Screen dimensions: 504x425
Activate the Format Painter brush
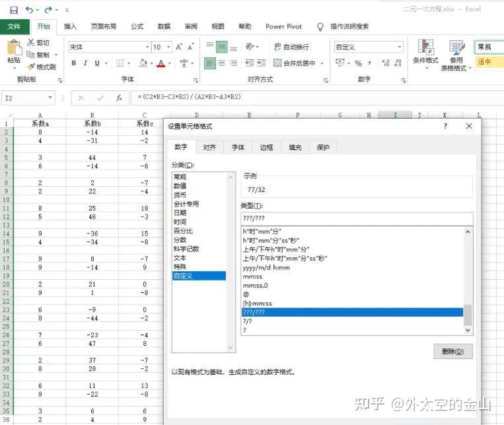click(x=31, y=67)
